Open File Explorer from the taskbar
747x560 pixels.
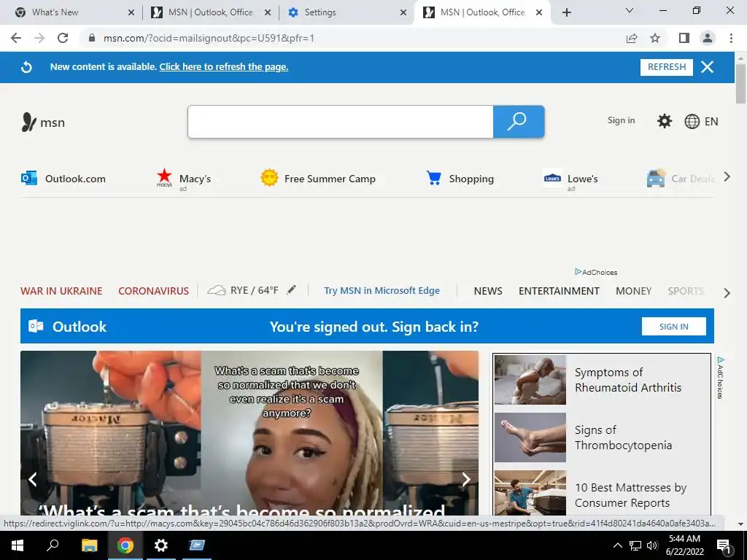tap(89, 545)
